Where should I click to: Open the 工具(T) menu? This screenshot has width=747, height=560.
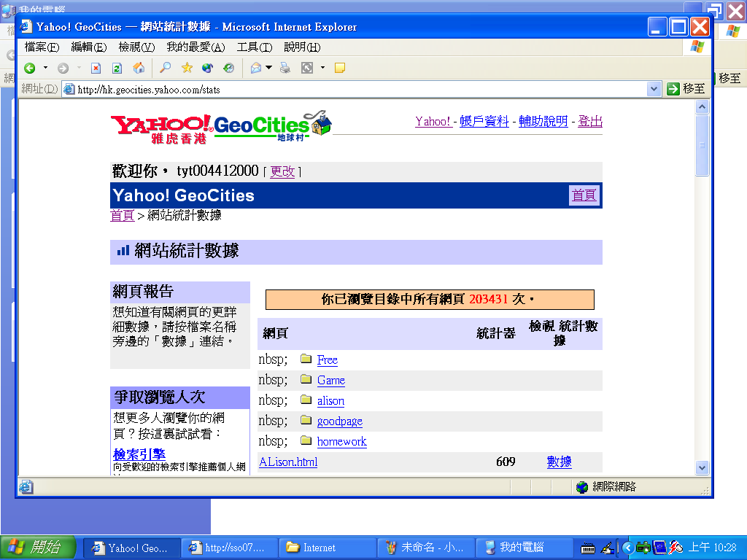click(x=255, y=47)
